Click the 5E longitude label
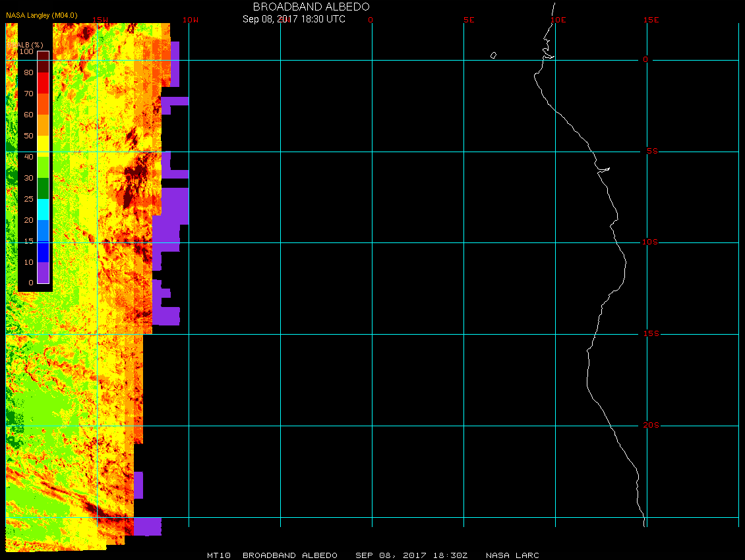The height and width of the screenshot is (560, 745). (x=469, y=20)
